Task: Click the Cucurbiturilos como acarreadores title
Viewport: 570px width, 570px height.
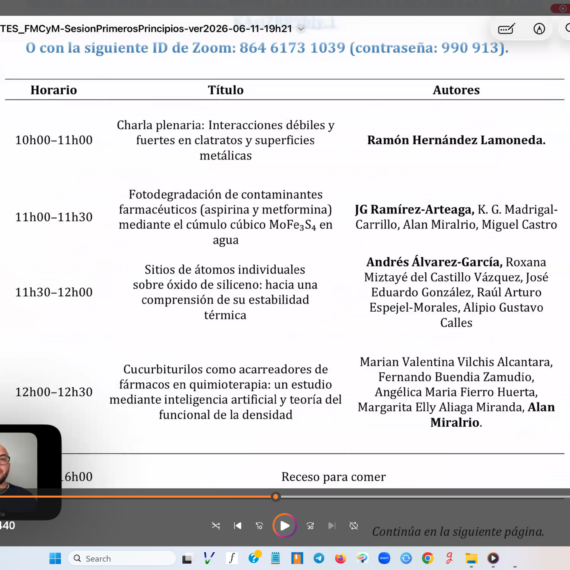Action: point(225,392)
